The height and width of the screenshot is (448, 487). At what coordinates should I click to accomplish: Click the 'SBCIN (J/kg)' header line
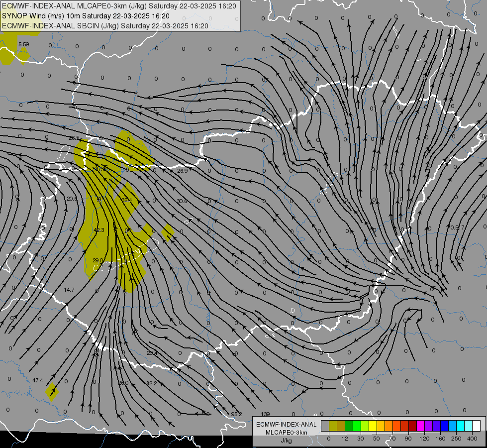105,26
